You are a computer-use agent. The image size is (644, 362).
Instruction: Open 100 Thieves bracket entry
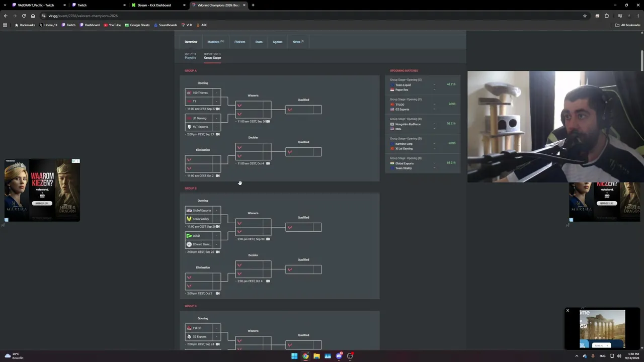(x=203, y=93)
